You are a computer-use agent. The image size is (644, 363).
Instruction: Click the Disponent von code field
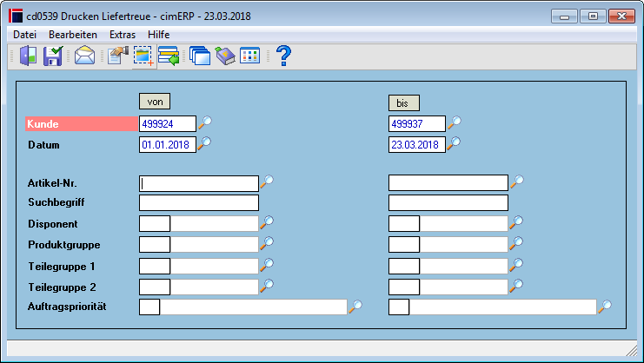click(155, 223)
